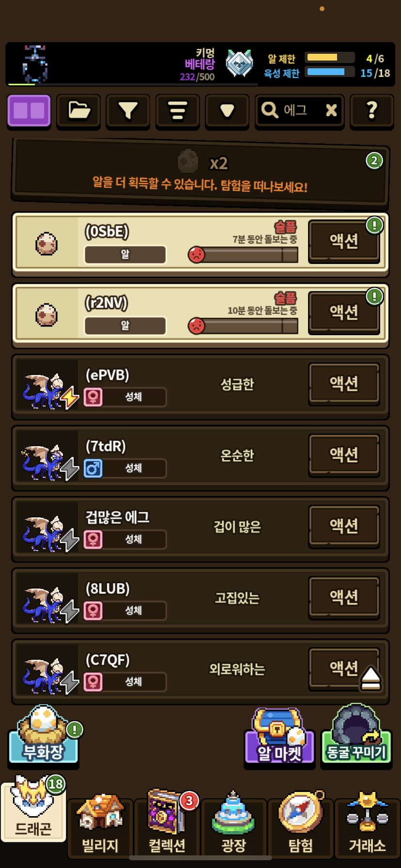Open the folder icon in toolbar
Screen dimensions: 401x868
(x=78, y=111)
